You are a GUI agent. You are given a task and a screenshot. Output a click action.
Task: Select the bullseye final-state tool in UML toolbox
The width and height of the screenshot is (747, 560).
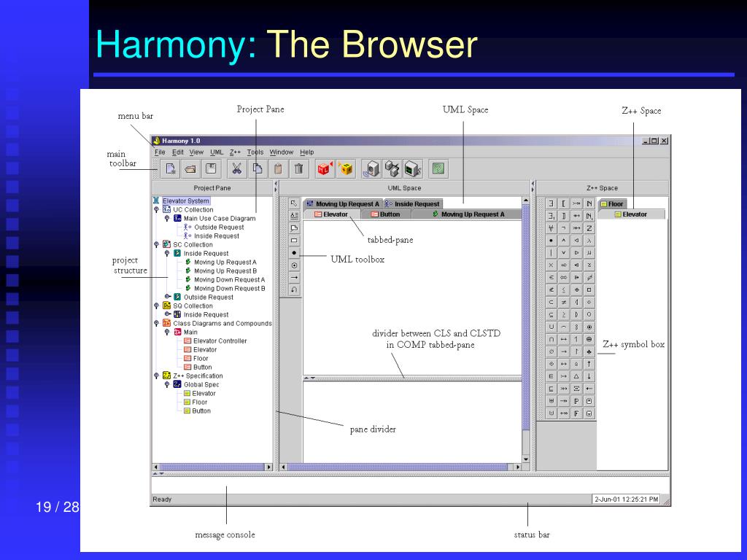tap(294, 265)
